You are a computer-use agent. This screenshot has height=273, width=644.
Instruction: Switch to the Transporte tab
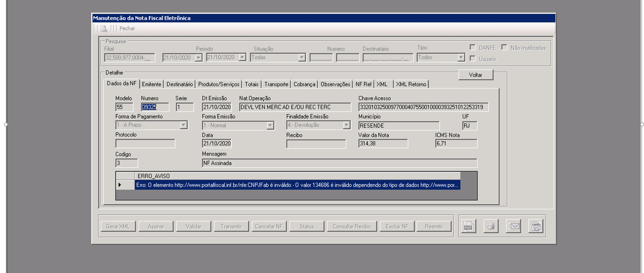(x=276, y=84)
